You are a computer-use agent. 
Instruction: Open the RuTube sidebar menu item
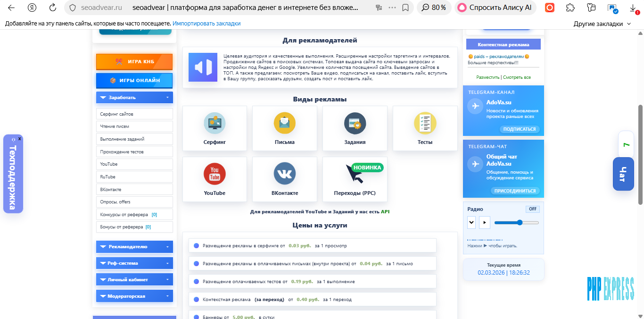tap(134, 177)
